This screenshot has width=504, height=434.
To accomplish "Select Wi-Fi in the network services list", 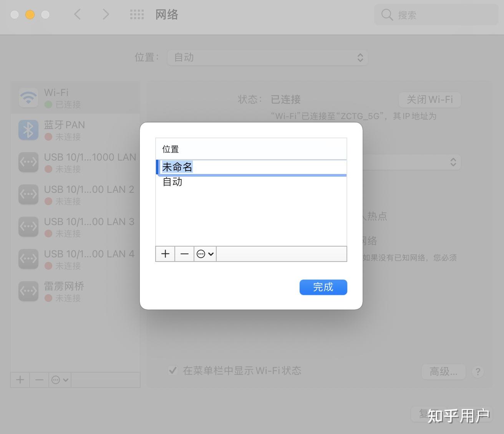I will pos(75,98).
